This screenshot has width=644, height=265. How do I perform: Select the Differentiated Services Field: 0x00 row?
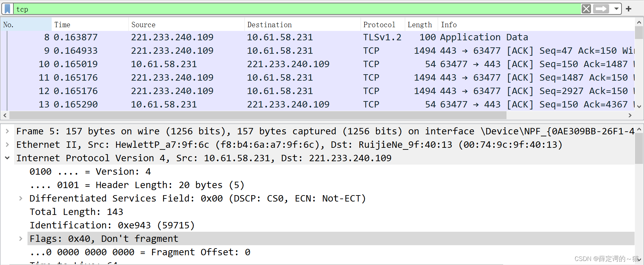tap(198, 198)
